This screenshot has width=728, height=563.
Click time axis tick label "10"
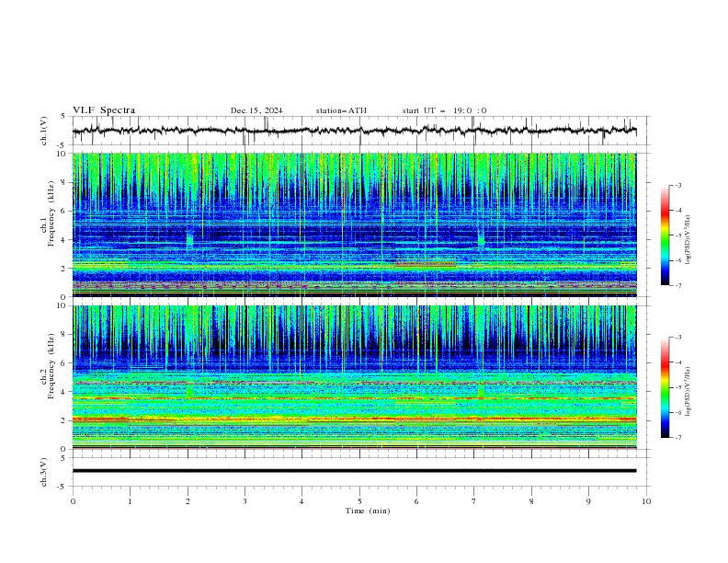tap(646, 501)
